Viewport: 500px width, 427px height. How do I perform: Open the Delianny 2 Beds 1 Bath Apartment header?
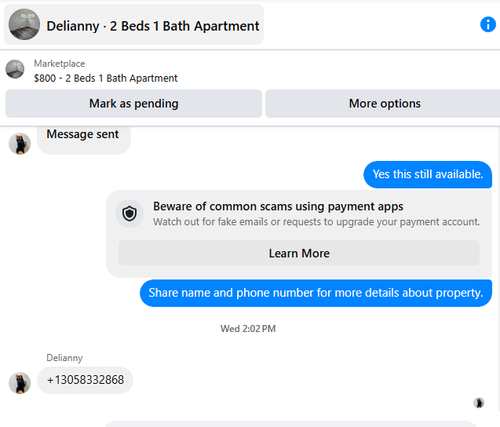(x=134, y=25)
